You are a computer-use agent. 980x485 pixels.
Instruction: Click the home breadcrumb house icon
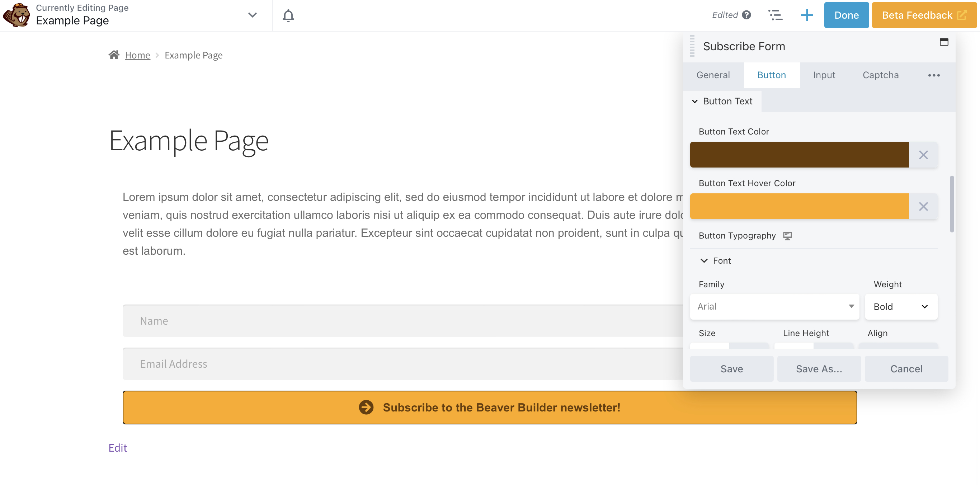tap(114, 55)
